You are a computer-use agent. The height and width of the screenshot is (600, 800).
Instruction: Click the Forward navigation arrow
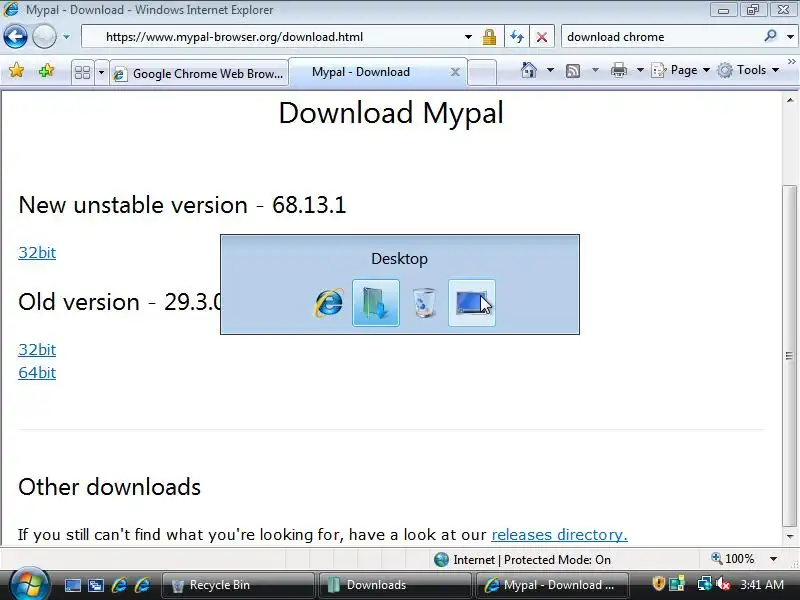pos(44,37)
